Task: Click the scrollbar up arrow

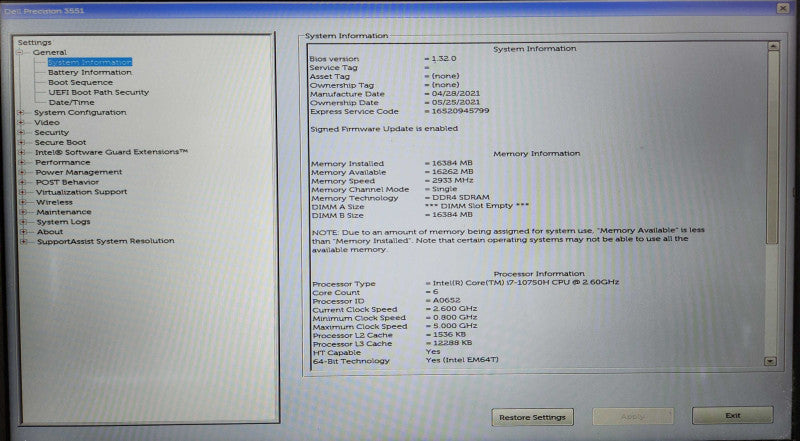Action: (773, 46)
